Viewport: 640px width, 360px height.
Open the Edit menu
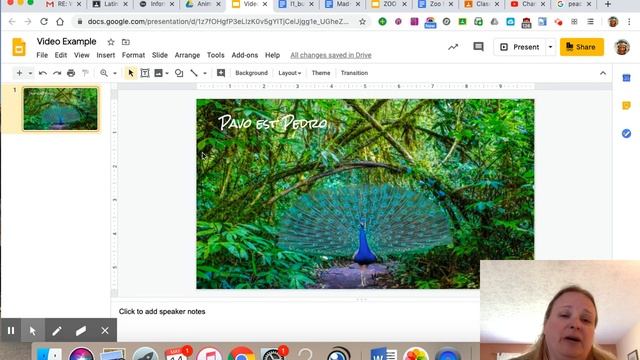click(61, 55)
